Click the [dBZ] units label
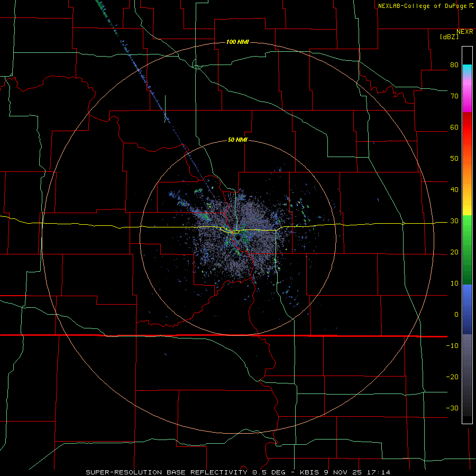Image resolution: width=476 pixels, height=476 pixels. [x=449, y=36]
